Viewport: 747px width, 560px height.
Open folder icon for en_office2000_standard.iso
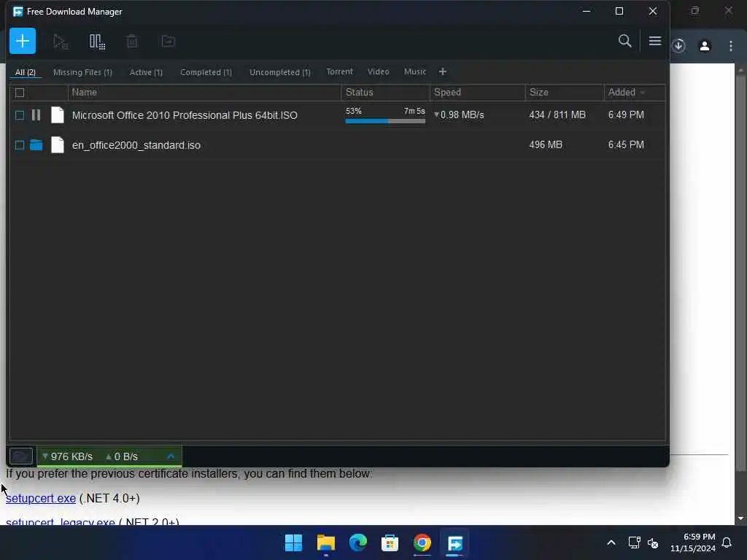(x=36, y=145)
